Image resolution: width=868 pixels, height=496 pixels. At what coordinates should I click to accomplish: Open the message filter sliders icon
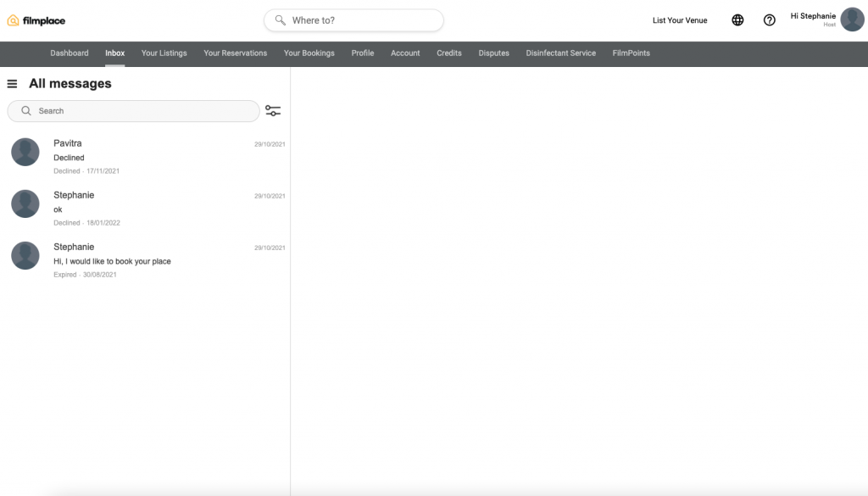[273, 111]
